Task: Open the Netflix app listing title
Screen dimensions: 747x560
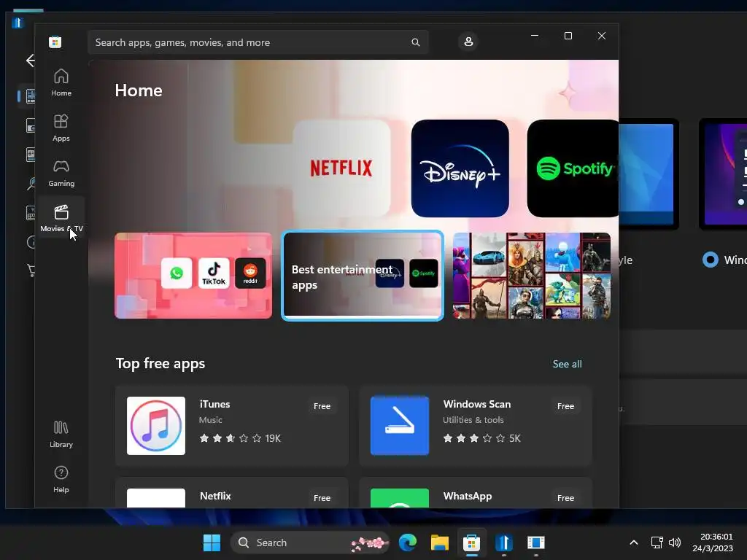Action: 215,496
